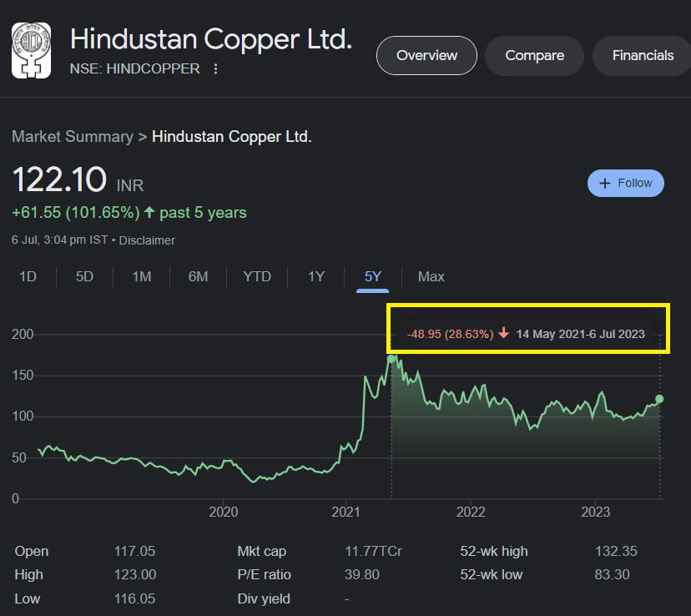691x616 pixels.
Task: Open the Financials tab
Action: pyautogui.click(x=643, y=56)
